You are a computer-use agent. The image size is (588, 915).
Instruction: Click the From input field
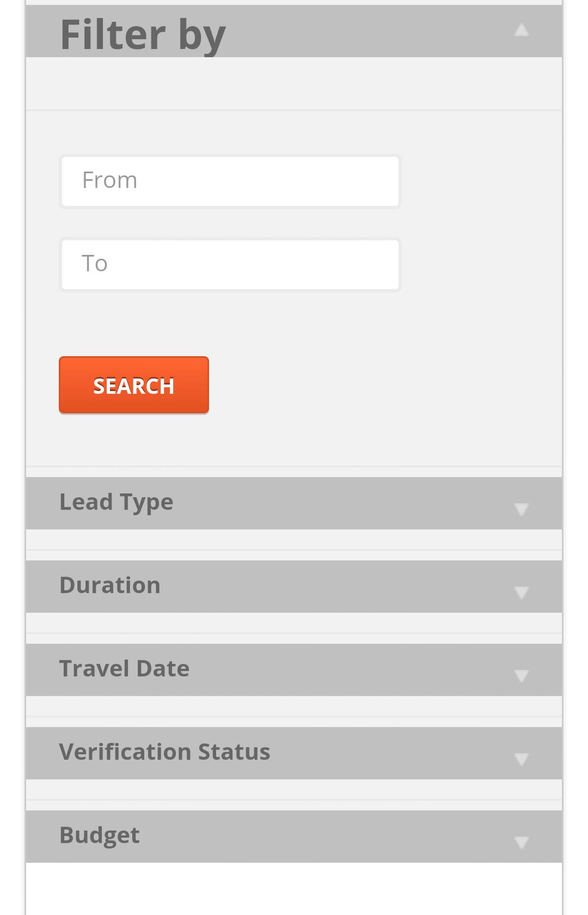[x=230, y=180]
